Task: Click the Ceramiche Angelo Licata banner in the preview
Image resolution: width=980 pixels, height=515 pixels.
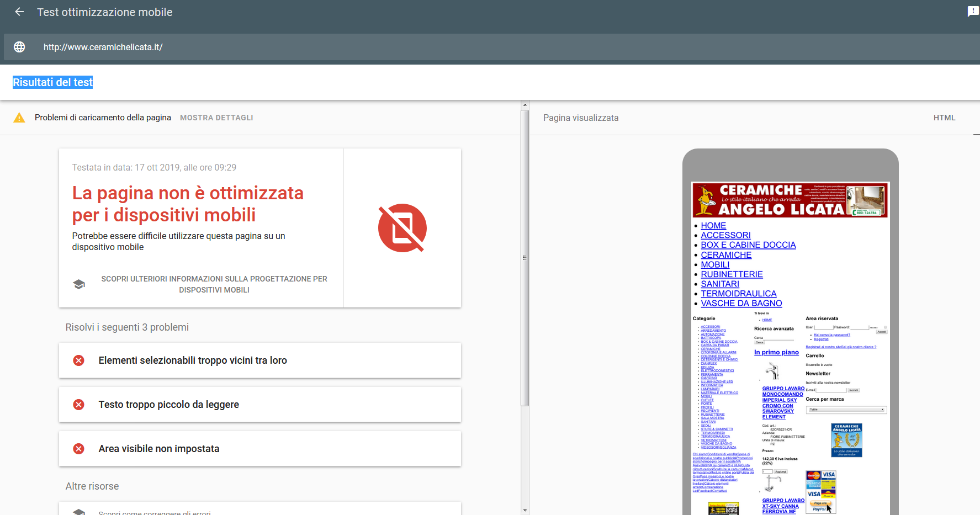Action: point(790,200)
